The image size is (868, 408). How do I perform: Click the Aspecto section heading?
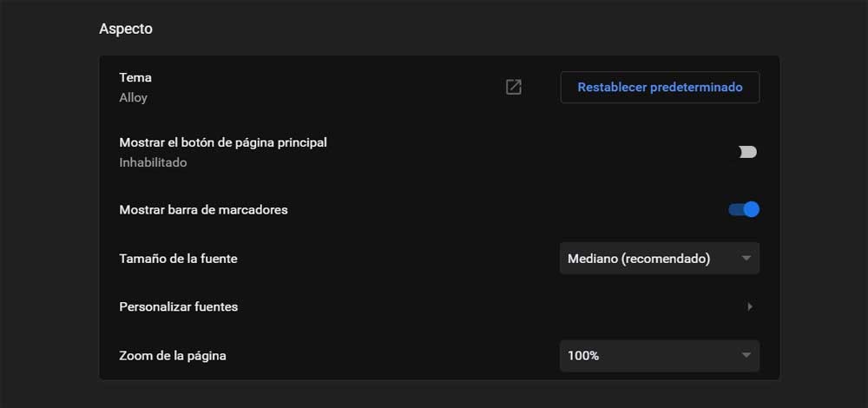pyautogui.click(x=126, y=29)
